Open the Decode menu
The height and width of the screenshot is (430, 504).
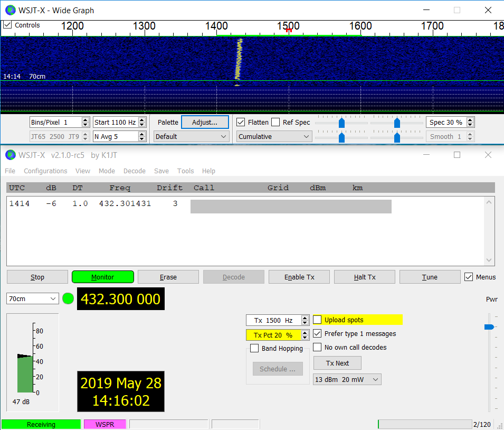pyautogui.click(x=135, y=171)
